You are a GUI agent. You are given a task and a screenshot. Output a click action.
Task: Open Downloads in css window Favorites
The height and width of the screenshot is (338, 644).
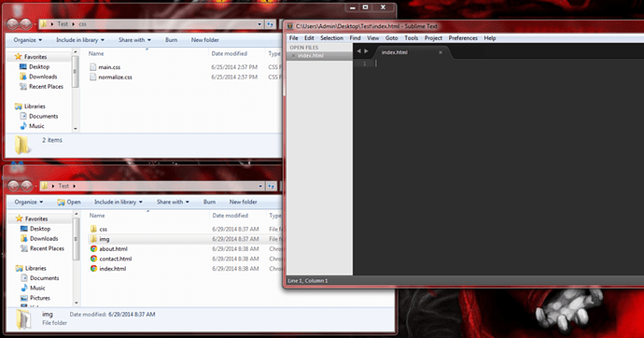pyautogui.click(x=43, y=77)
